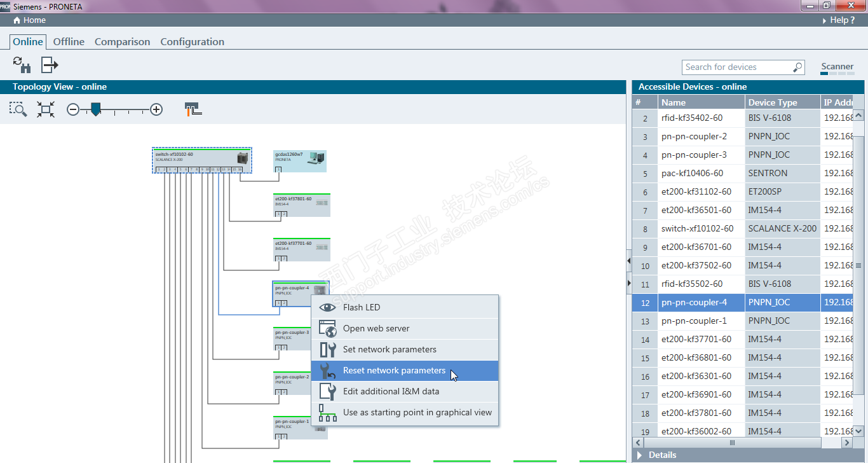Select the gcdas1260w7 PRONETA PC node
868x463 pixels.
pyautogui.click(x=300, y=162)
